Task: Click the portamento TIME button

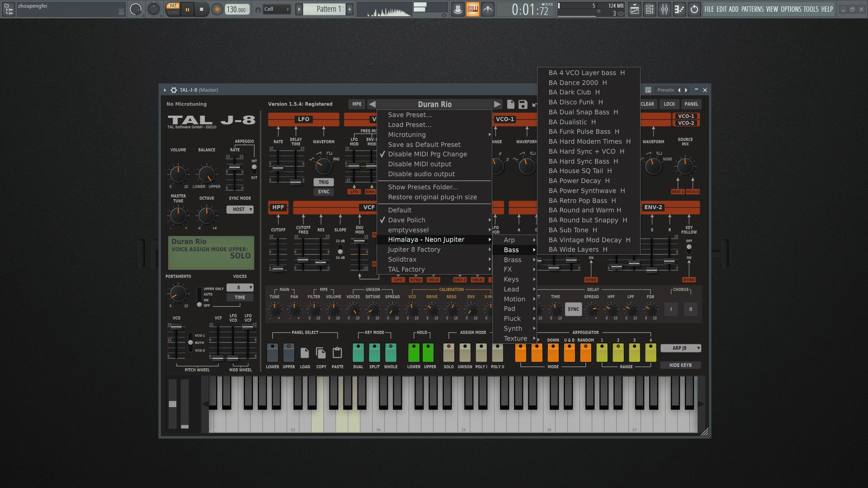Action: tap(240, 297)
